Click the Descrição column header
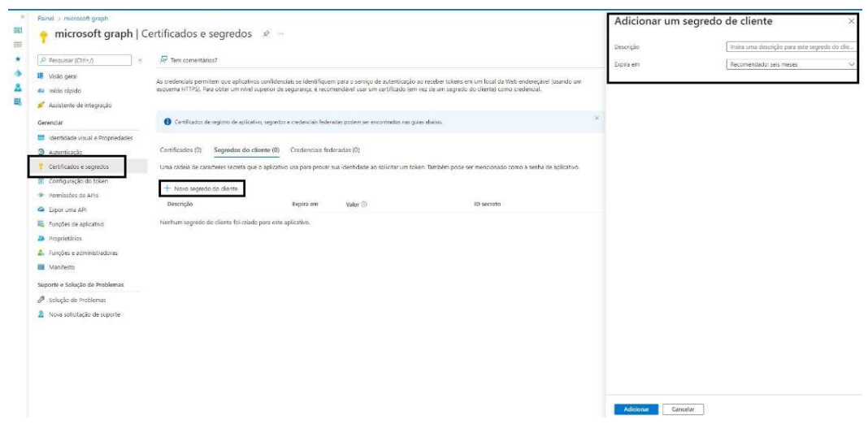The width and height of the screenshot is (868, 437). tap(180, 204)
